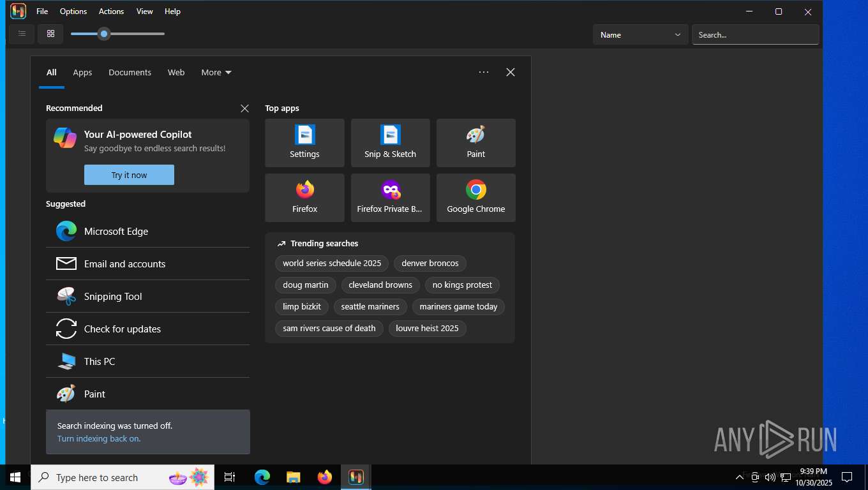Search trending doug martin
This screenshot has height=490, width=868.
click(306, 285)
